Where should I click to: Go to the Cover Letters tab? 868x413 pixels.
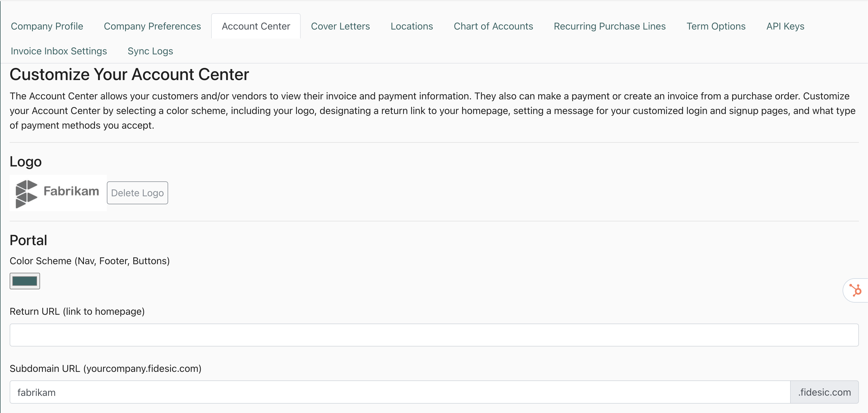click(340, 26)
